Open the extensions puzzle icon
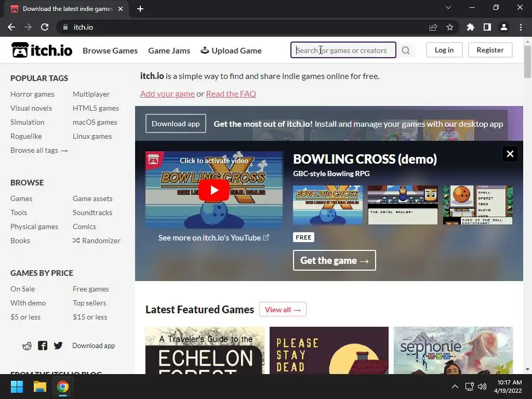The width and height of the screenshot is (532, 399). [471, 27]
